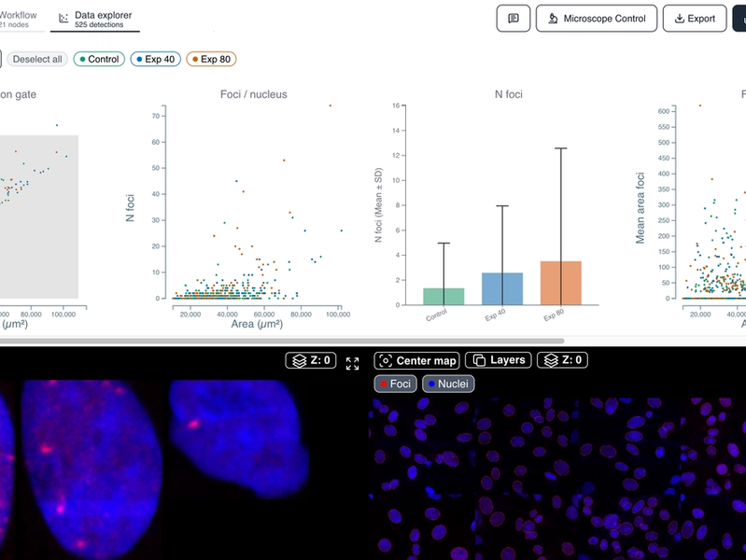This screenshot has width=746, height=560.
Task: Click the N foci bar chart title
Action: [x=509, y=94]
